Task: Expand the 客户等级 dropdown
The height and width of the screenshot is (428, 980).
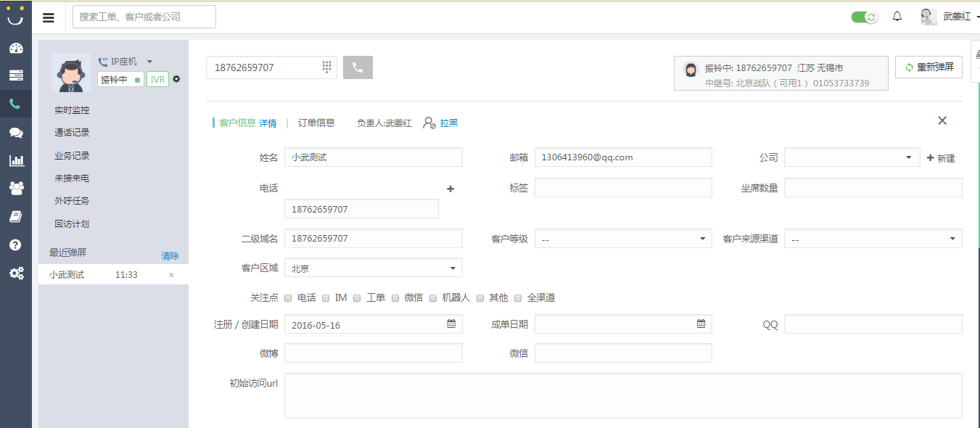Action: pyautogui.click(x=623, y=239)
